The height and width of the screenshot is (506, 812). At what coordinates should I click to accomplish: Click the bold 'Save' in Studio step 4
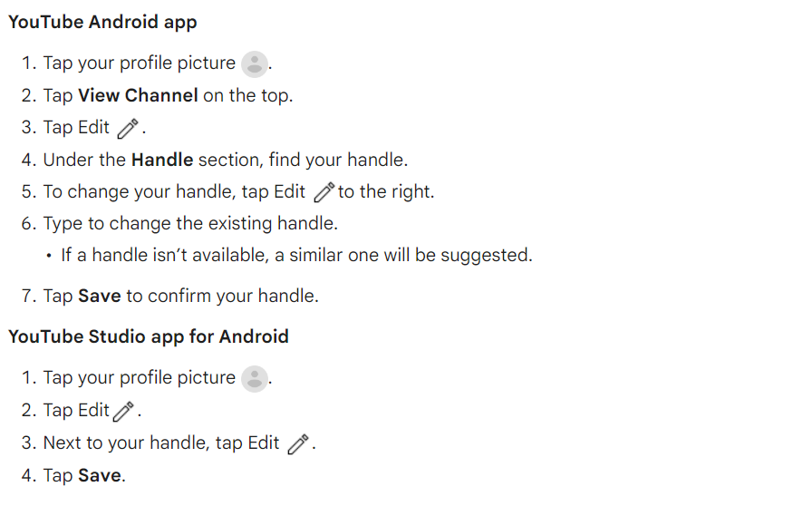coord(100,475)
